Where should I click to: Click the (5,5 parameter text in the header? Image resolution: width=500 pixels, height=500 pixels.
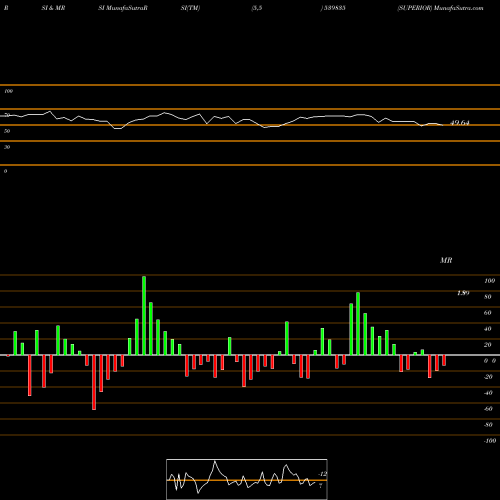pos(257,8)
